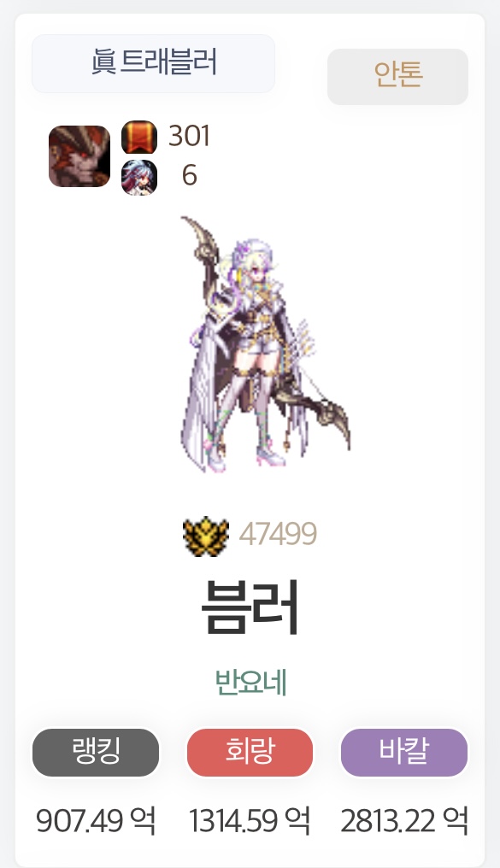
Task: Click the 907.49 억 ranking damage value
Action: coord(96,820)
